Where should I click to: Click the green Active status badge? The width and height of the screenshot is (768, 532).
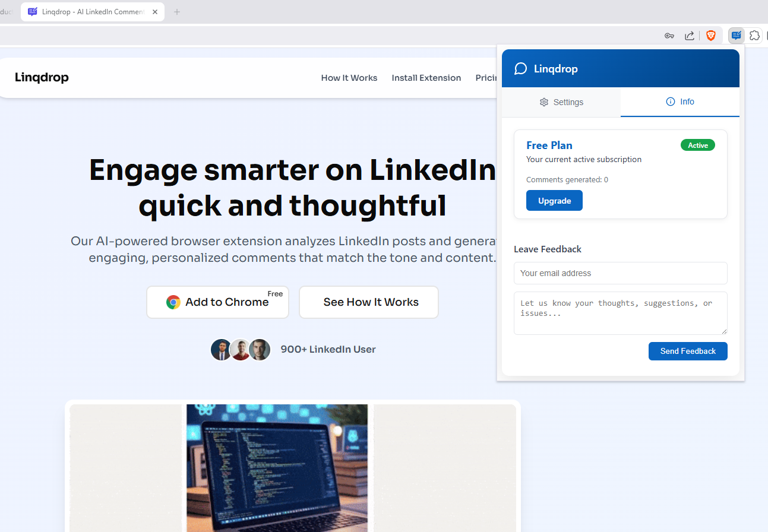pos(698,145)
